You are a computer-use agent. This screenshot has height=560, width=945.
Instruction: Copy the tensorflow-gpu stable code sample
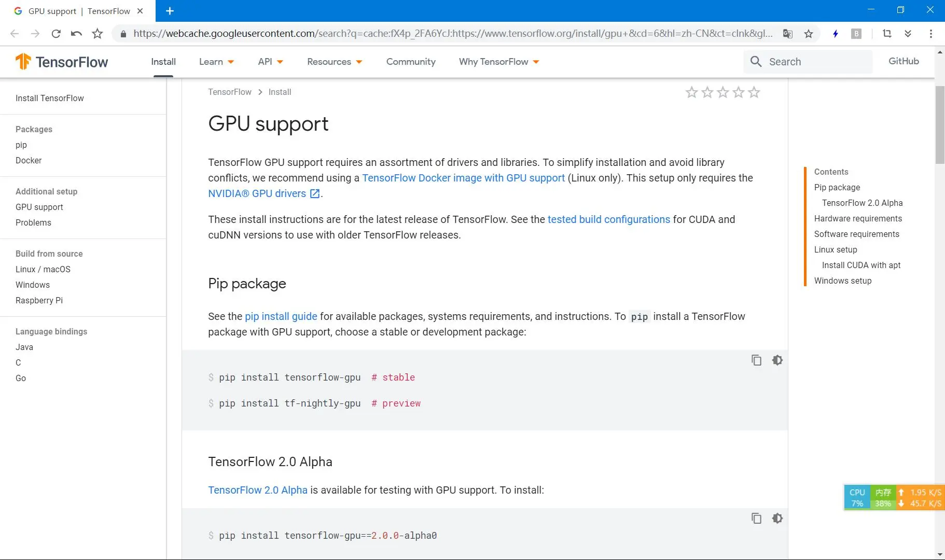click(x=756, y=360)
